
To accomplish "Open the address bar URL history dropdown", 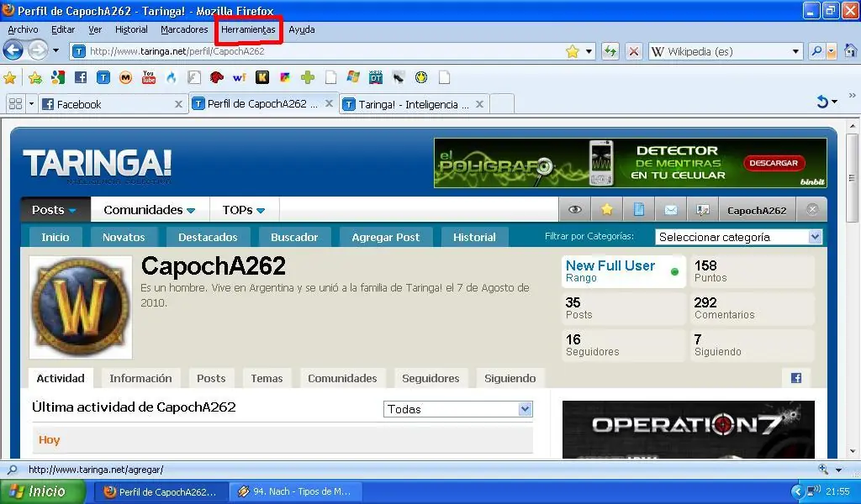I will 589,51.
